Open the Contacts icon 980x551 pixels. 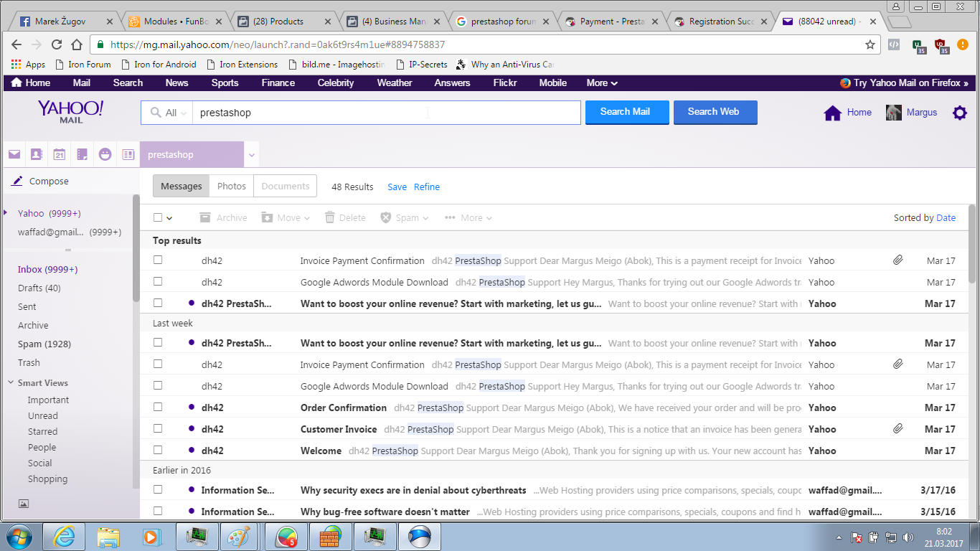pos(37,154)
